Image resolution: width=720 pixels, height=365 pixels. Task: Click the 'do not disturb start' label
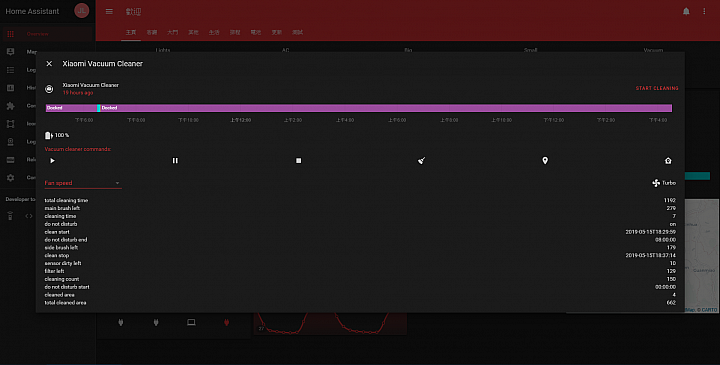point(67,287)
